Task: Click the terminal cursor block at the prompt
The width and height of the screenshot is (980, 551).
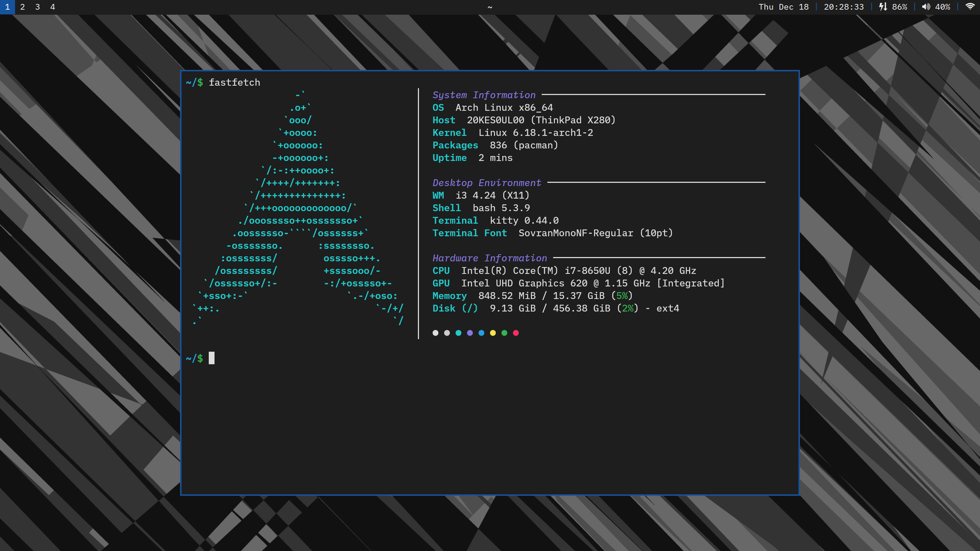Action: [x=212, y=358]
